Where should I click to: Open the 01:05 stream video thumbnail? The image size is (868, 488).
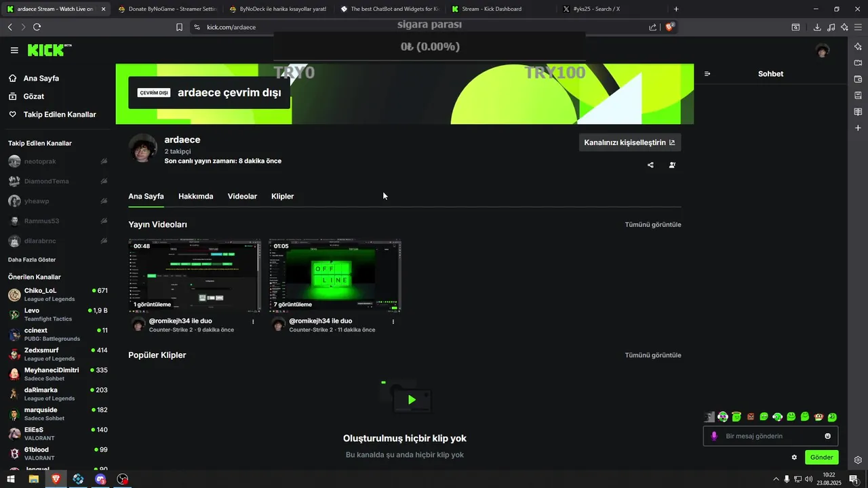(x=335, y=275)
